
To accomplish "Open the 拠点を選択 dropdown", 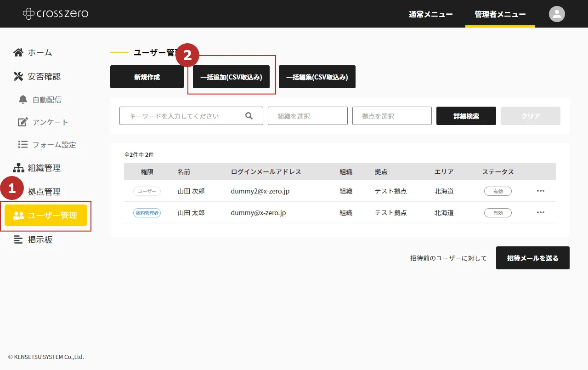I will tap(392, 116).
